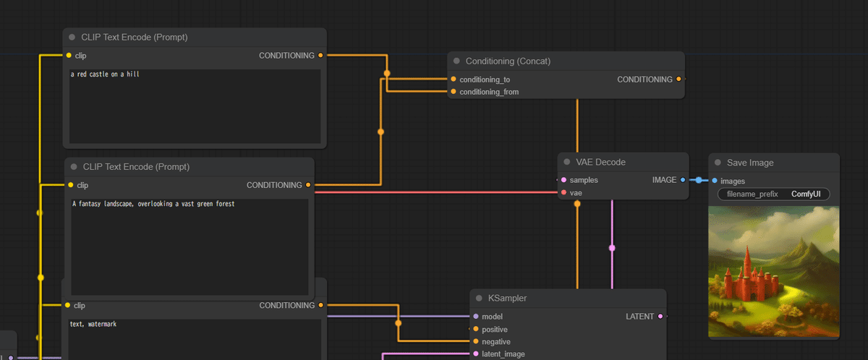
Task: Collapse the Conditioning (Concat) node using its title dot
Action: coord(456,61)
